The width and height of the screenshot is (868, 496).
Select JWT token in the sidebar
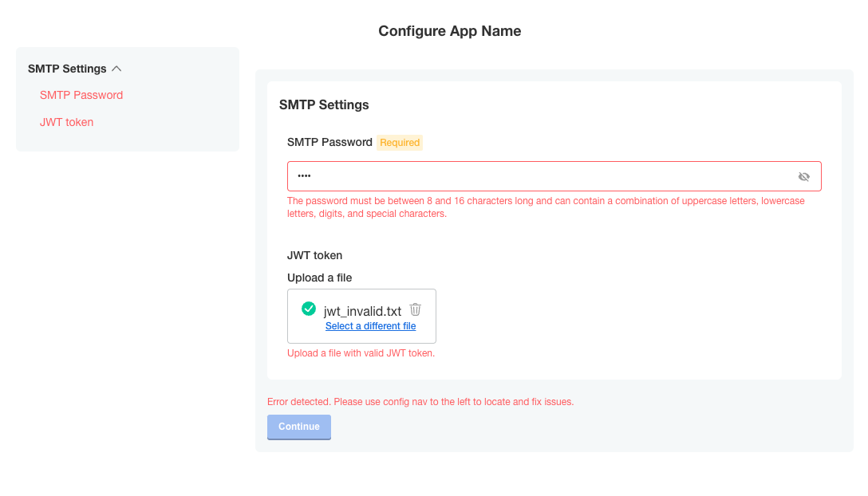[66, 122]
